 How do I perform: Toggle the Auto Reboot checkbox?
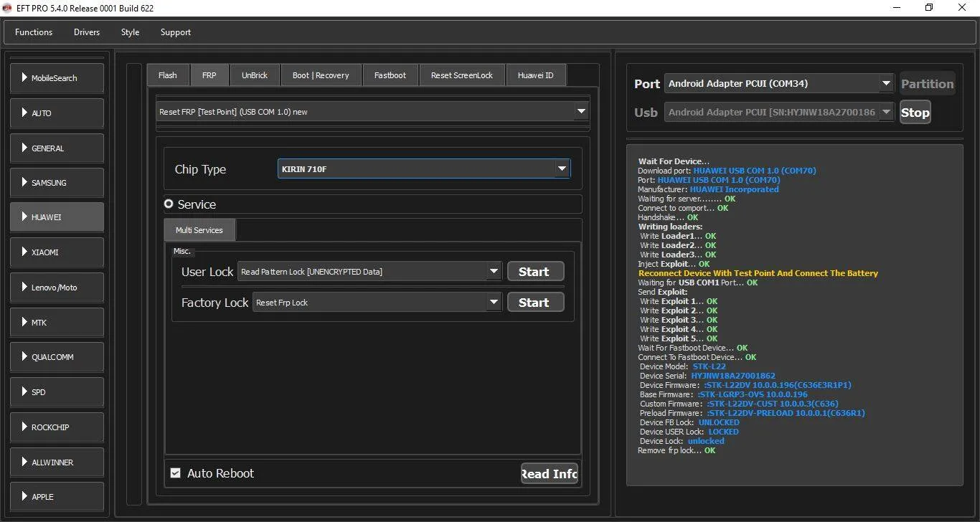point(176,473)
